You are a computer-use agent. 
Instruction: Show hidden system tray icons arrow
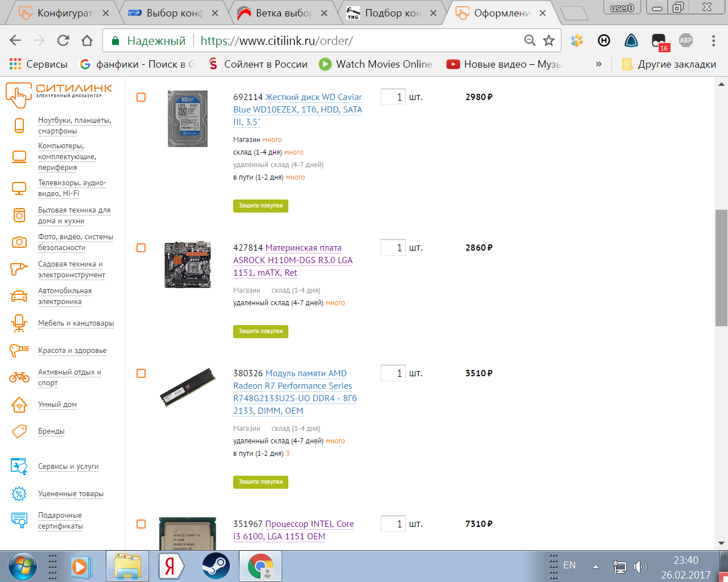[x=595, y=567]
